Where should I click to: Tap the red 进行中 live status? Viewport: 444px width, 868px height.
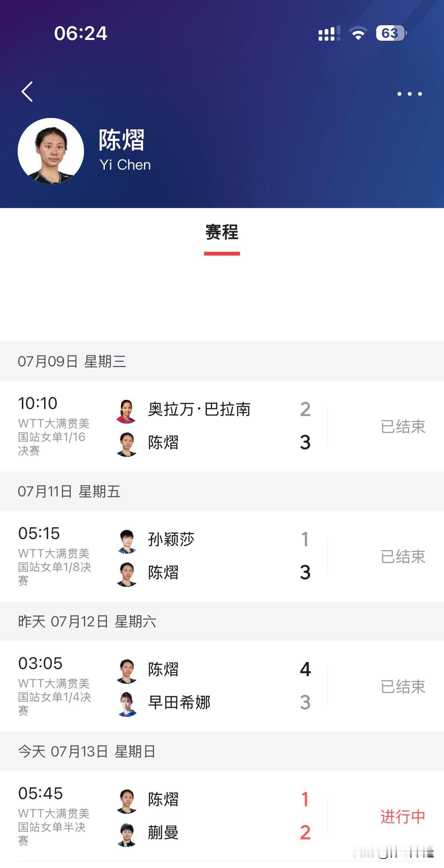pos(403,816)
